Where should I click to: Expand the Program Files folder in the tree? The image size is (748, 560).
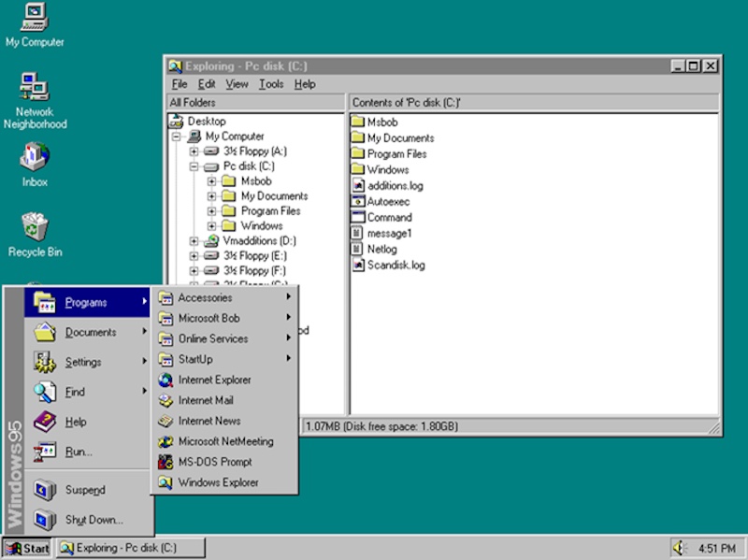click(210, 210)
